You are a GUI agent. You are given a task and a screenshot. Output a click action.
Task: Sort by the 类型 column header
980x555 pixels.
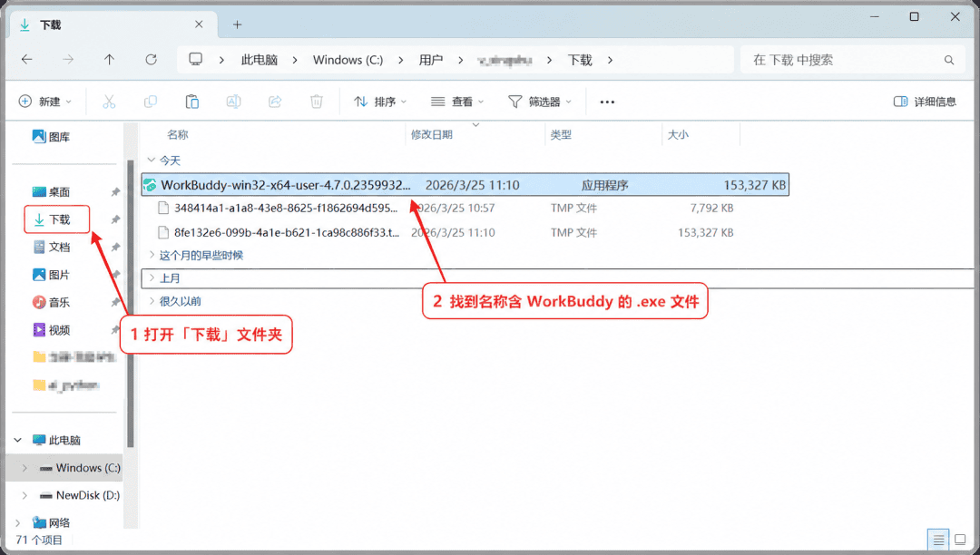coord(561,135)
